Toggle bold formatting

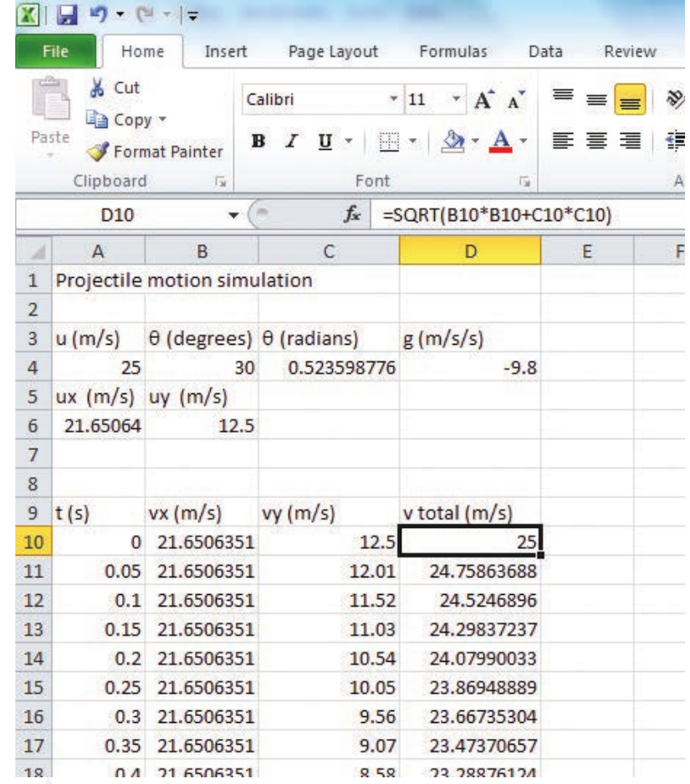pyautogui.click(x=258, y=141)
